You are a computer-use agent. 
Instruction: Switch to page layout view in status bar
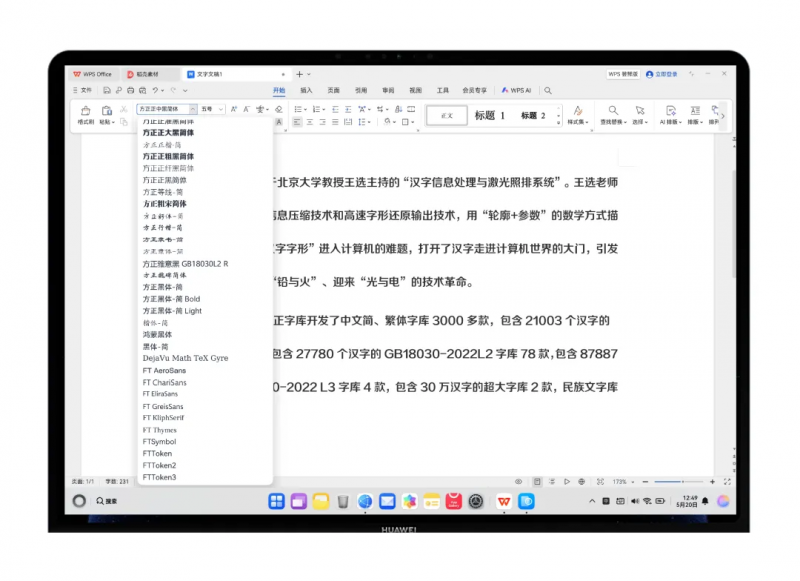point(537,482)
